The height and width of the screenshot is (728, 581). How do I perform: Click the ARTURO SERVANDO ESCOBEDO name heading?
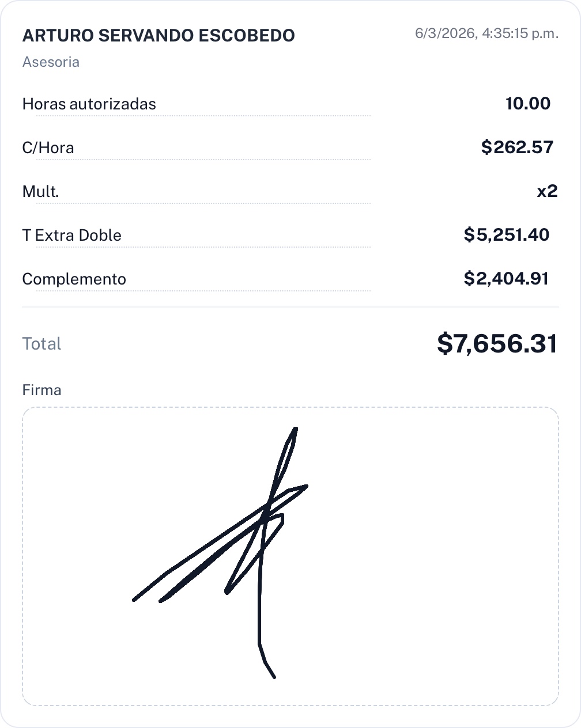pos(159,36)
